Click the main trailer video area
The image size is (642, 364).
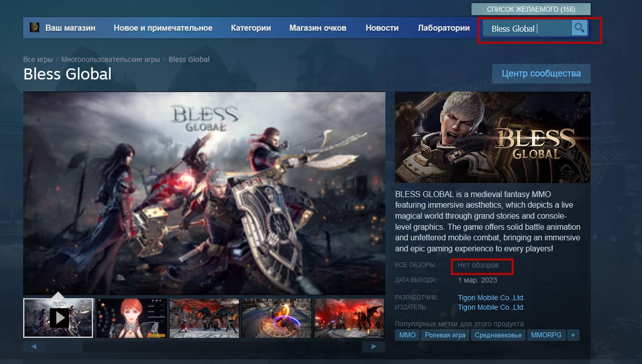click(x=204, y=193)
